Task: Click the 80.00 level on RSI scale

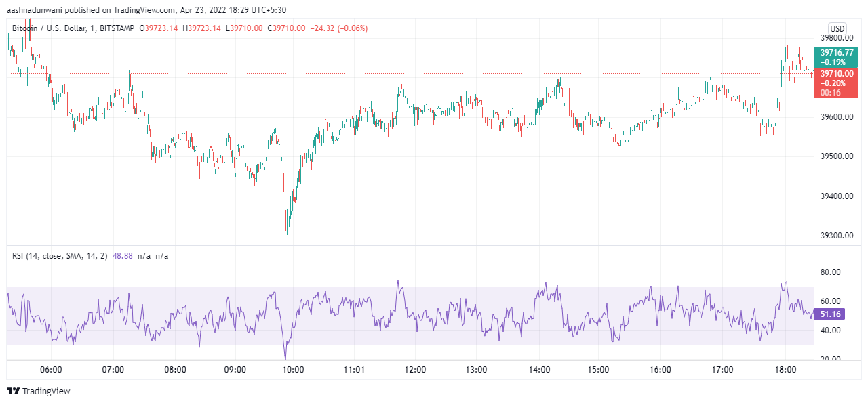Action: tap(830, 272)
